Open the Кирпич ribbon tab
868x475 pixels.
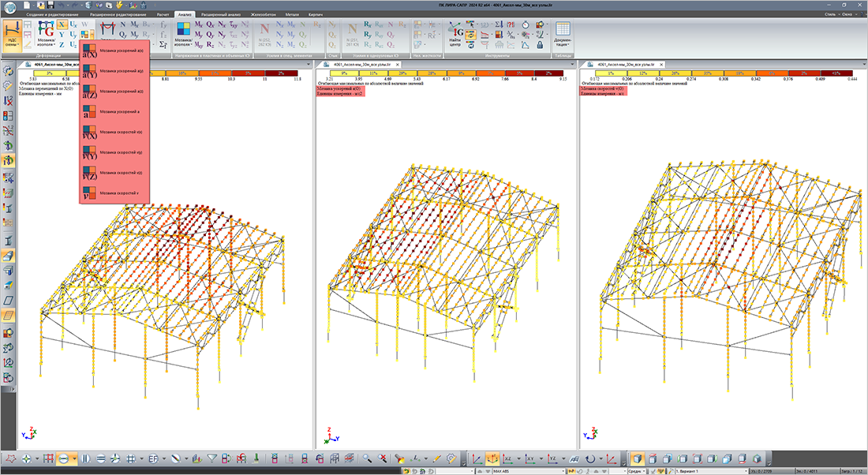[x=316, y=14]
